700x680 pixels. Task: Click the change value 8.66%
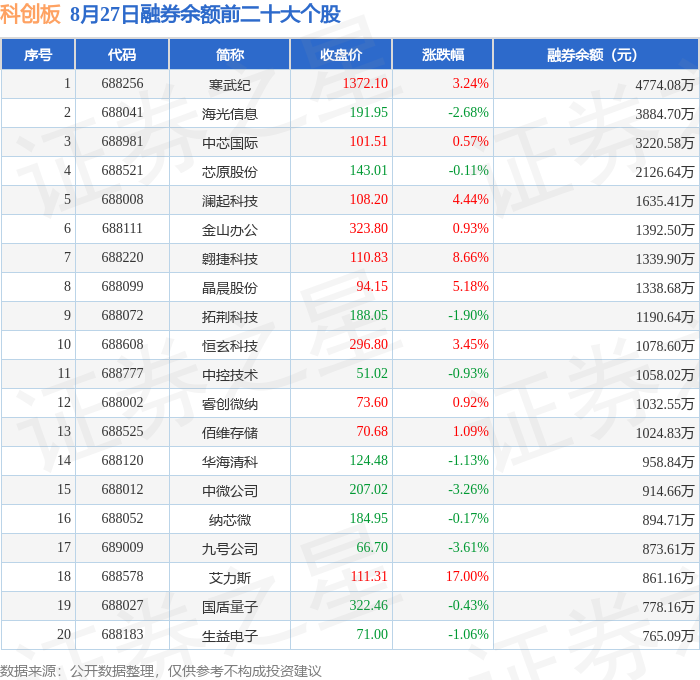point(471,258)
